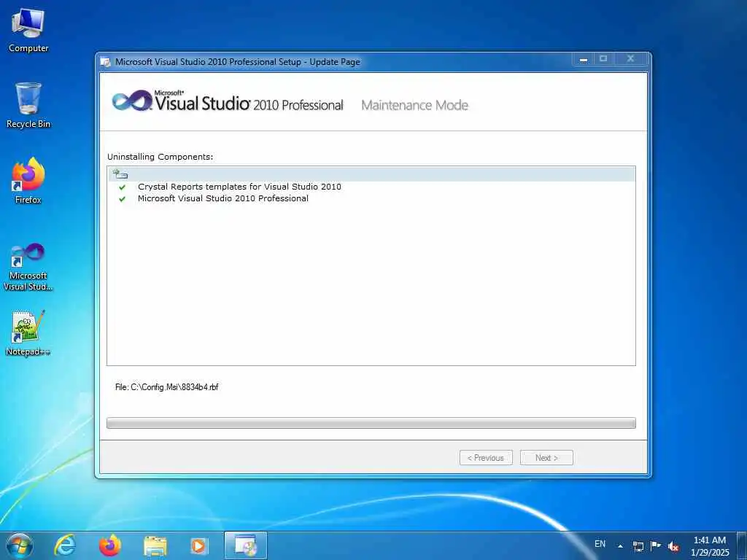
Task: Click the muted volume tray icon
Action: [x=673, y=546]
